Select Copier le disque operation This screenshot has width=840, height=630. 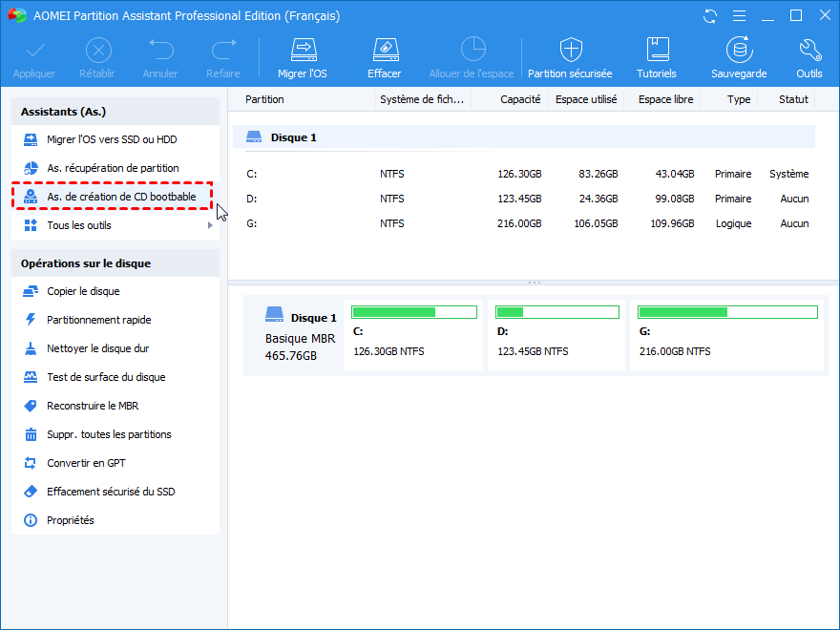pyautogui.click(x=115, y=291)
